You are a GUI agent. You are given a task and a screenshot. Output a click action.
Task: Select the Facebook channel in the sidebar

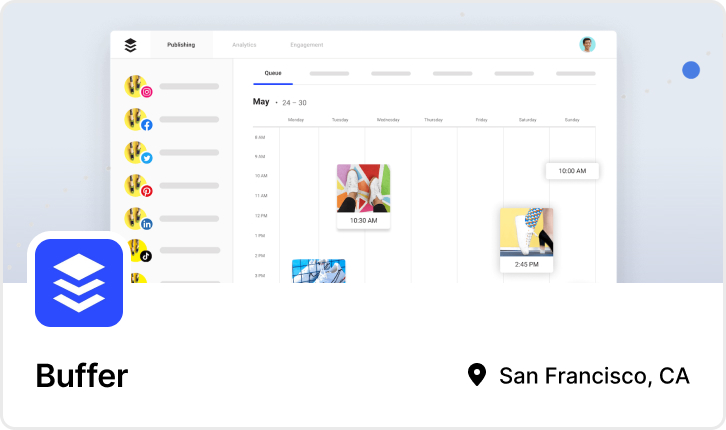[x=171, y=119]
